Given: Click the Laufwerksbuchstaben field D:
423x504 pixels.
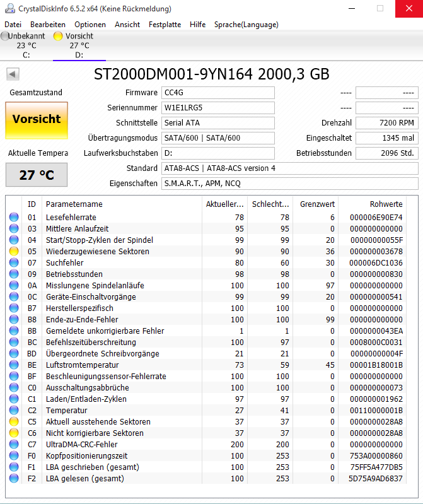Looking at the screenshot, I should [218, 153].
